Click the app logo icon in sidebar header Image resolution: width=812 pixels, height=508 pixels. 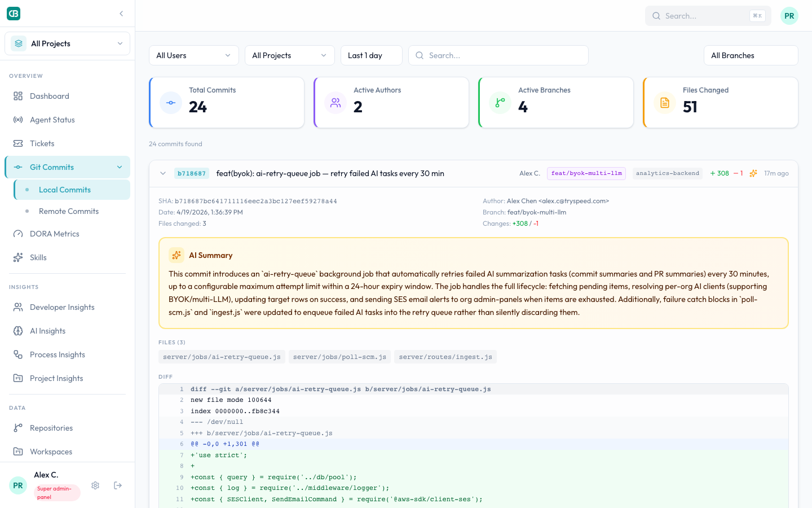[14, 14]
